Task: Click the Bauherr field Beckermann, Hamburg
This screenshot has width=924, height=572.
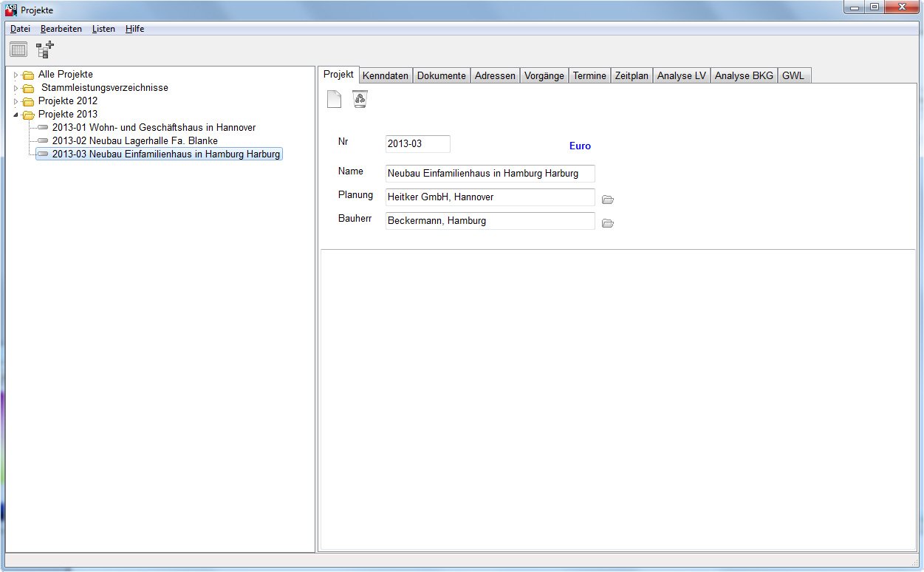Action: tap(490, 221)
